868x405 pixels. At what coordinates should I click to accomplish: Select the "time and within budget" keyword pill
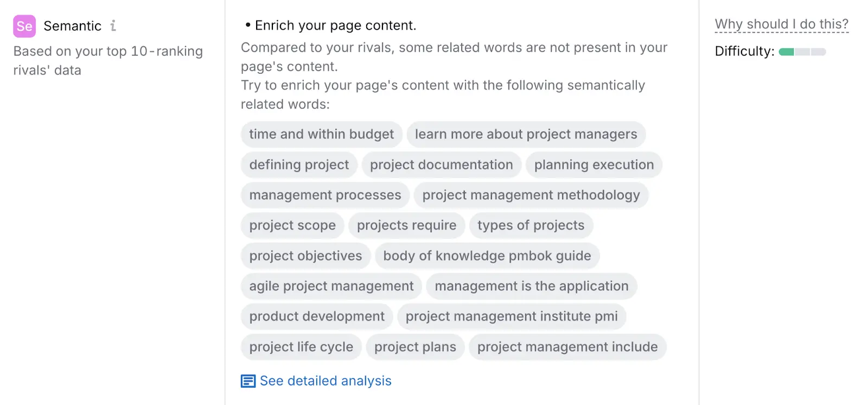tap(321, 134)
